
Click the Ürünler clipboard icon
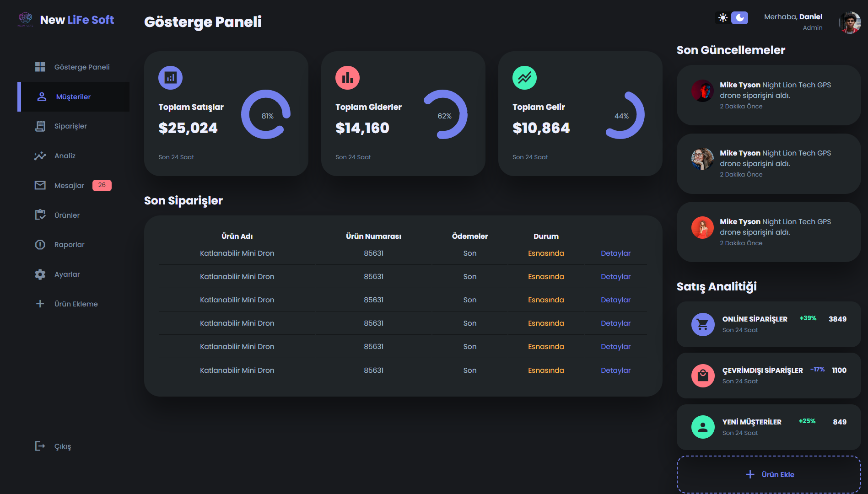40,215
